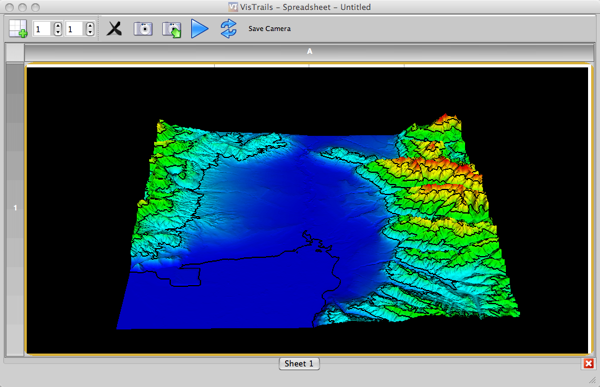Click the blue play arrow icon
The width and height of the screenshot is (600, 387).
pyautogui.click(x=199, y=29)
